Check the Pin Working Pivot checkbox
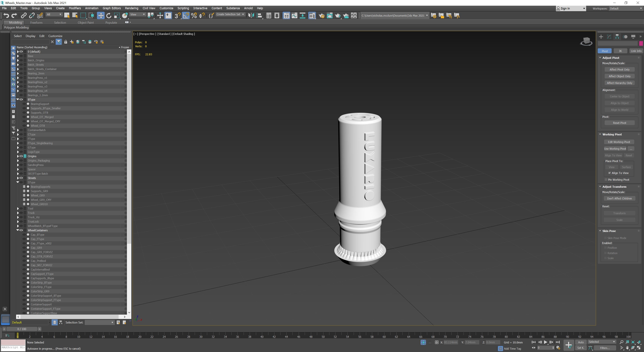This screenshot has width=644, height=352. 606,180
